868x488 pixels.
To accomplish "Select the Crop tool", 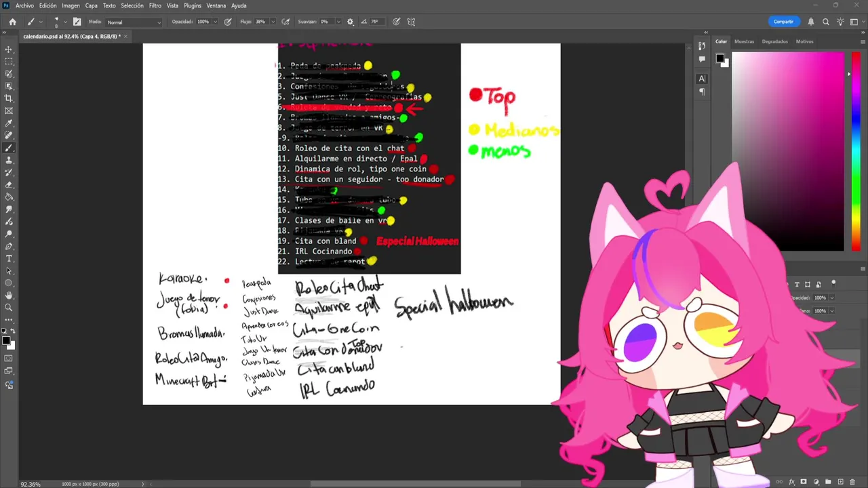I will [9, 98].
